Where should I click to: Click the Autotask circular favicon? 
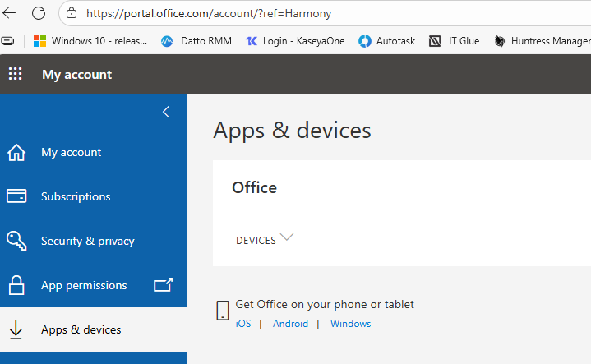coord(364,41)
